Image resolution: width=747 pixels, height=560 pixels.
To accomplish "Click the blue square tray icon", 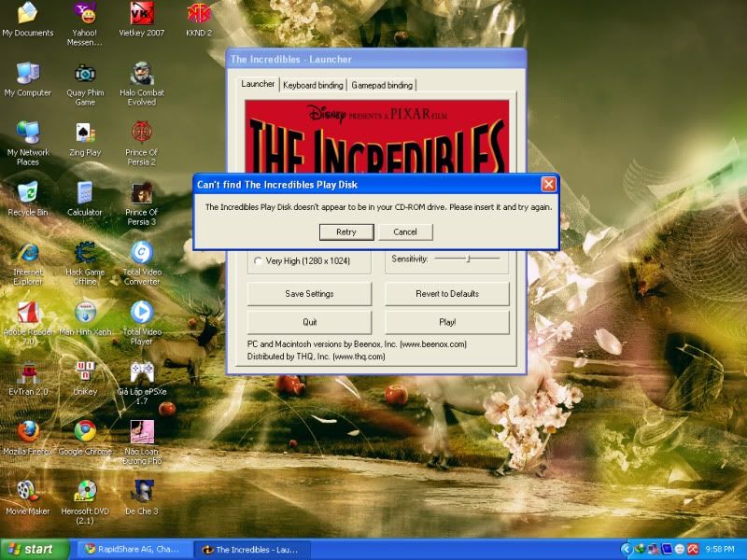I will 667,549.
